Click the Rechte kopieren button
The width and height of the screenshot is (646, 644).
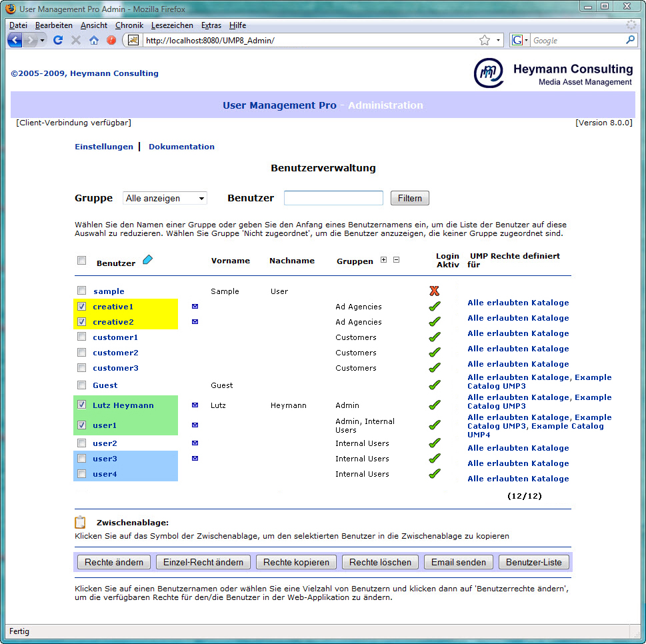pyautogui.click(x=296, y=562)
